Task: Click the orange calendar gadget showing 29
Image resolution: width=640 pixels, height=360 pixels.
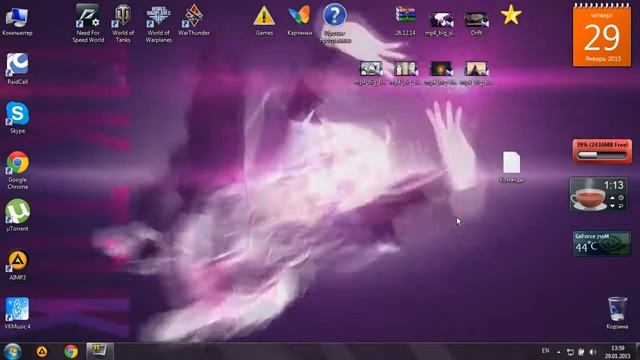Action: click(x=602, y=35)
